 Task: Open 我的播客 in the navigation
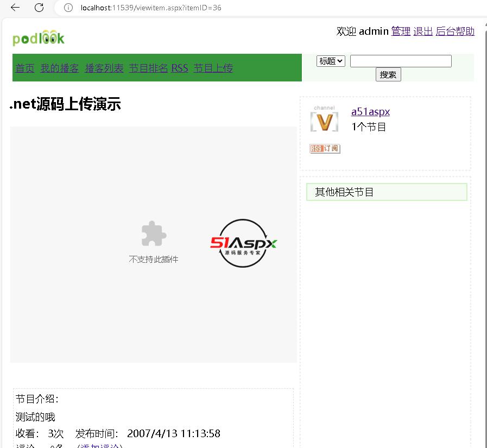(59, 68)
